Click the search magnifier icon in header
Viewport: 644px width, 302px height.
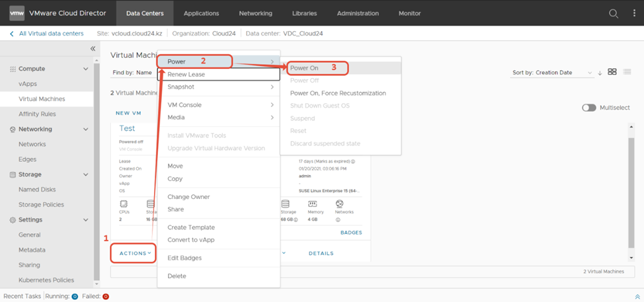pyautogui.click(x=614, y=13)
